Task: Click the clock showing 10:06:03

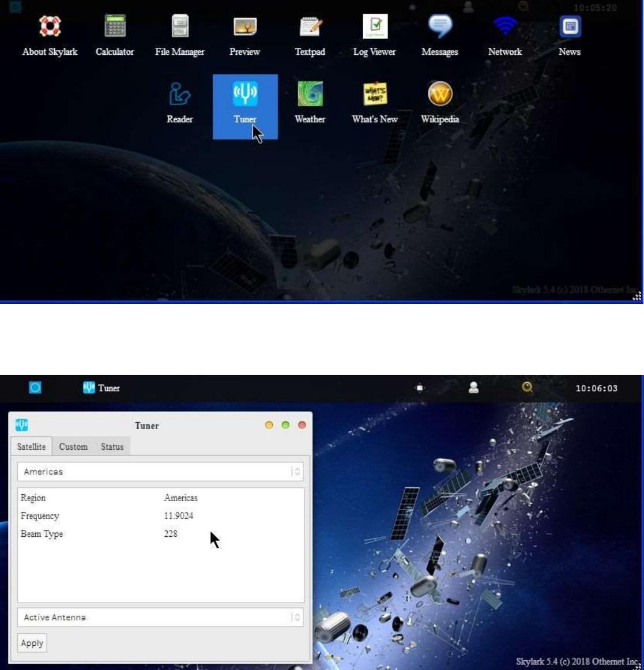Action: 596,389
